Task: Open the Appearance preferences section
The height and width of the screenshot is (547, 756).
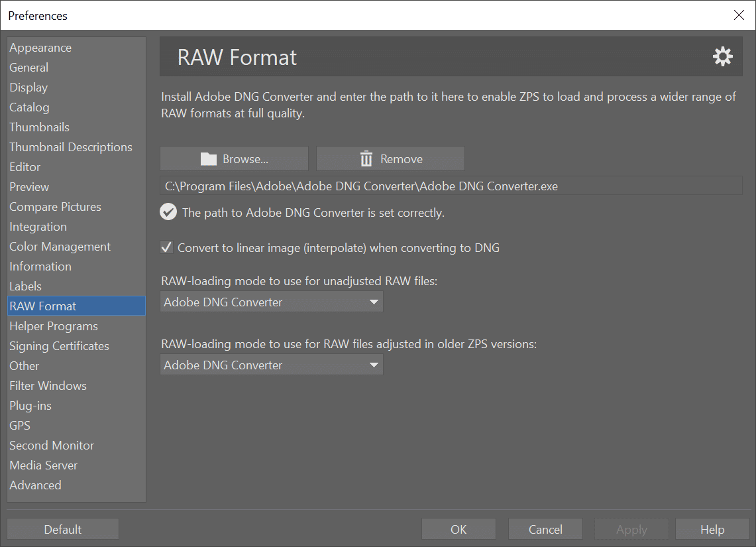Action: coord(76,48)
